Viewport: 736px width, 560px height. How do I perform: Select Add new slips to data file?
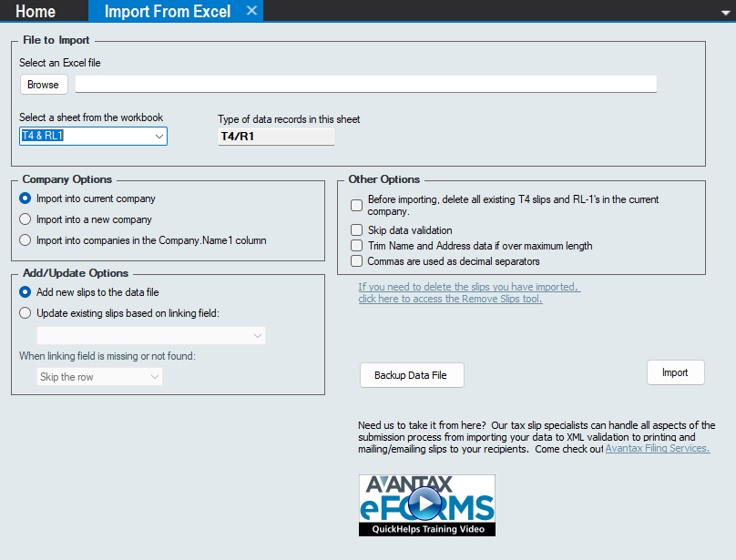pyautogui.click(x=26, y=292)
